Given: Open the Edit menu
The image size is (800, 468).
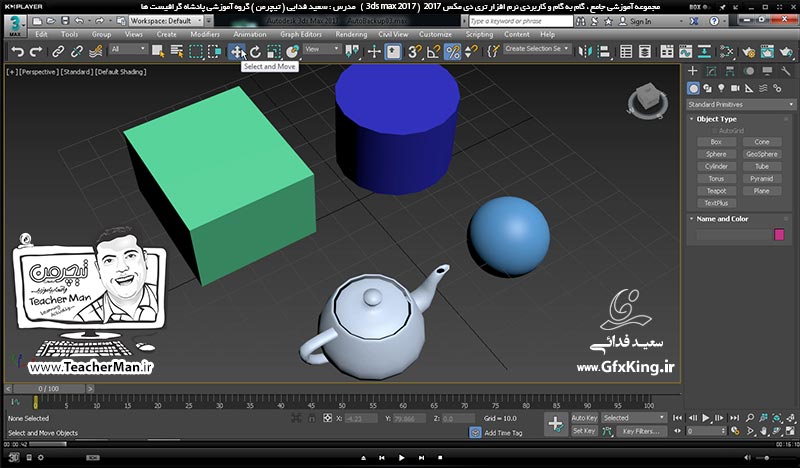Looking at the screenshot, I should point(41,34).
